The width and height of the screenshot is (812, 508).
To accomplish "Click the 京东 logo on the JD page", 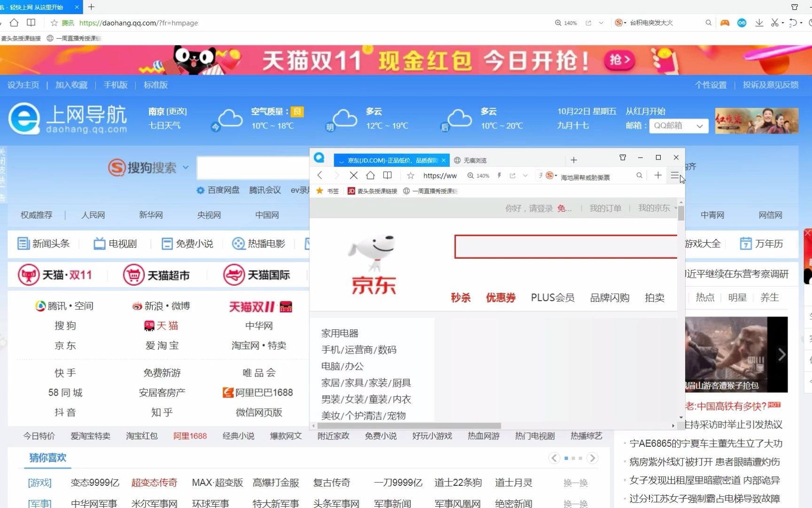I will pyautogui.click(x=374, y=265).
